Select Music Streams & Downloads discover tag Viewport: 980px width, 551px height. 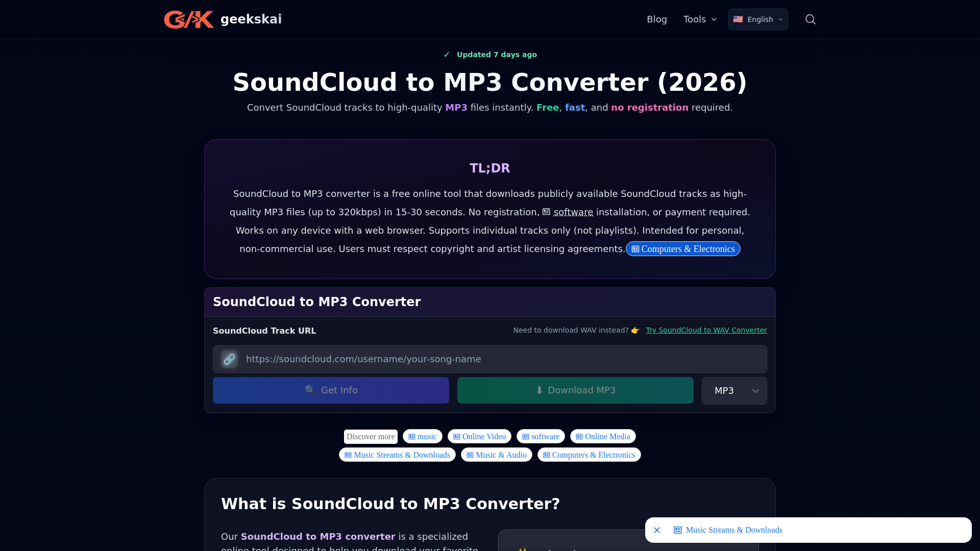397,455
